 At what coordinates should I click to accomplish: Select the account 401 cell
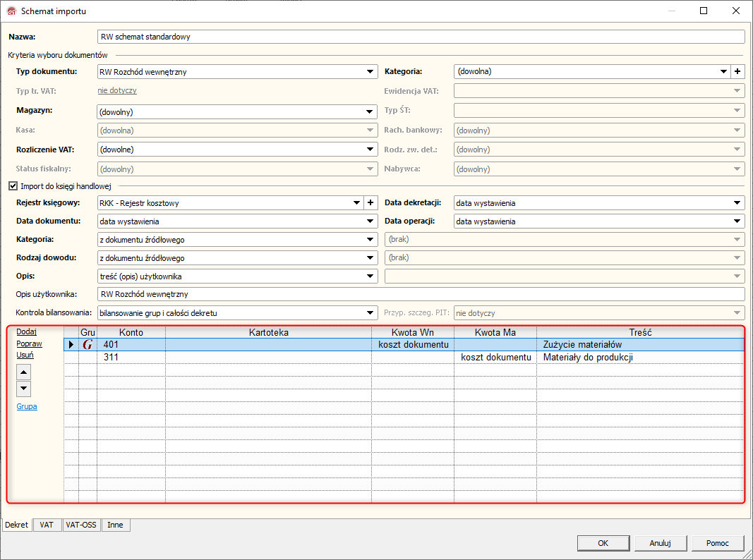pyautogui.click(x=131, y=345)
